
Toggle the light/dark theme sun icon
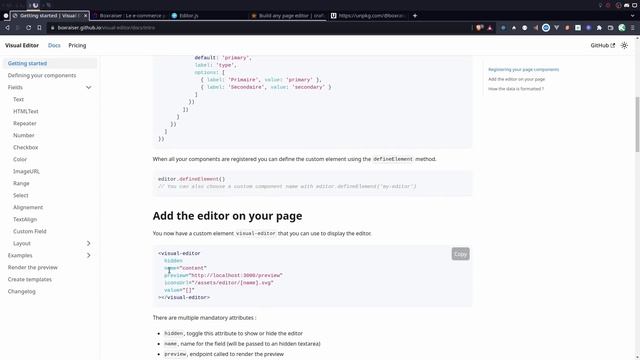pos(624,45)
